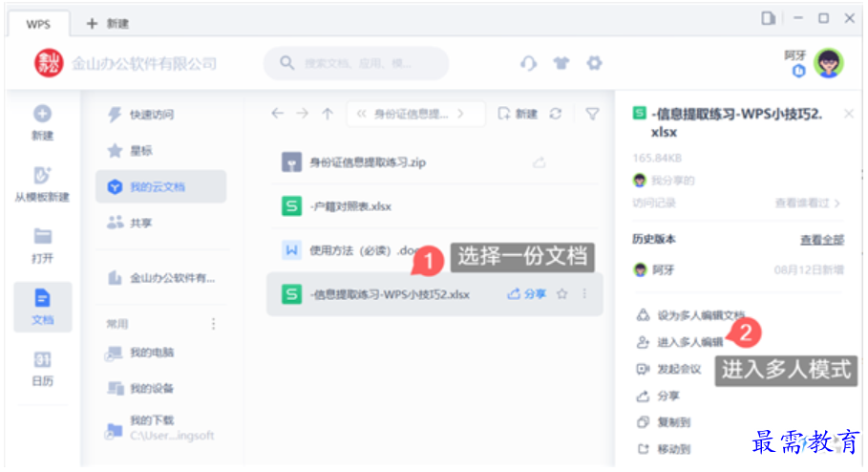Select 星标 in navigation list
The image size is (868, 472).
(161, 151)
